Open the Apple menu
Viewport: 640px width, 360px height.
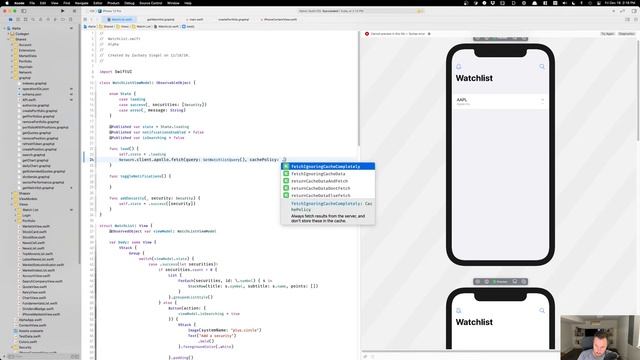(7, 3)
